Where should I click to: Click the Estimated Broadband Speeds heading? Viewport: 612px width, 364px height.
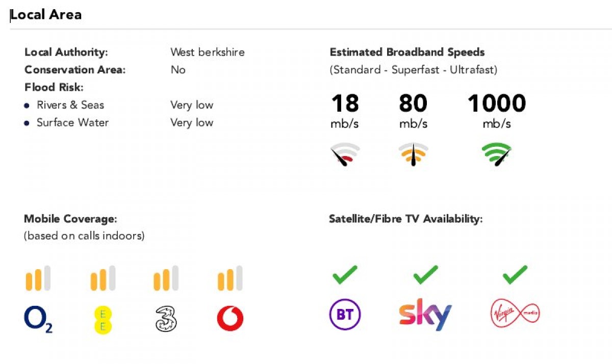tap(407, 52)
